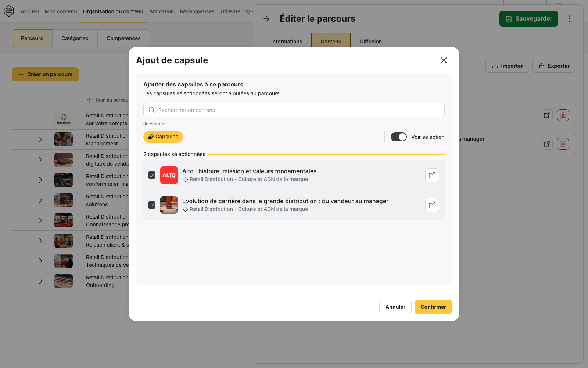Click the Alto capsule thumbnail
Image resolution: width=588 pixels, height=368 pixels.
169,175
